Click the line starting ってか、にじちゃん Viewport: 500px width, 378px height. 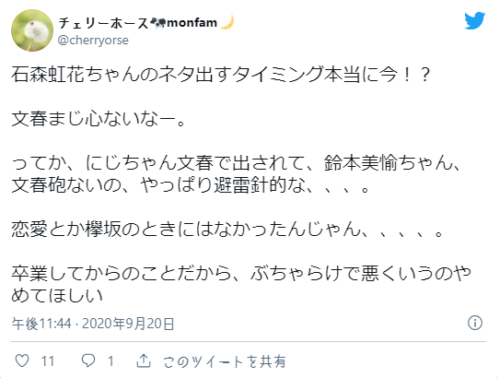(x=237, y=163)
